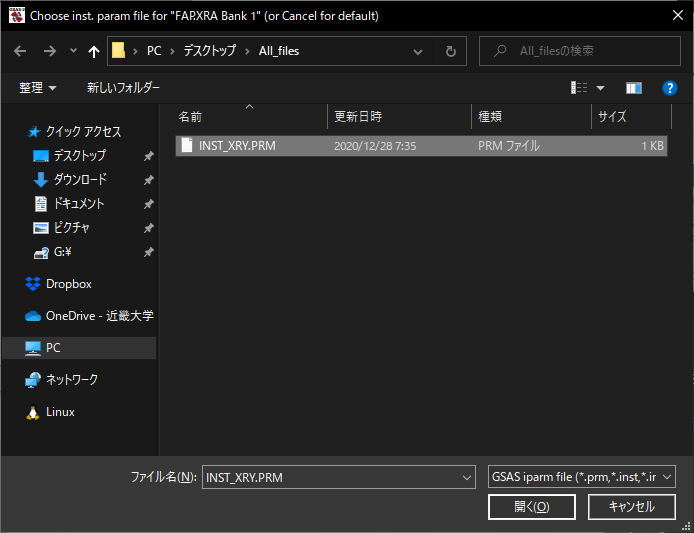This screenshot has height=533, width=694.
Task: Open デスクトップ in the sidebar
Action: click(x=80, y=155)
